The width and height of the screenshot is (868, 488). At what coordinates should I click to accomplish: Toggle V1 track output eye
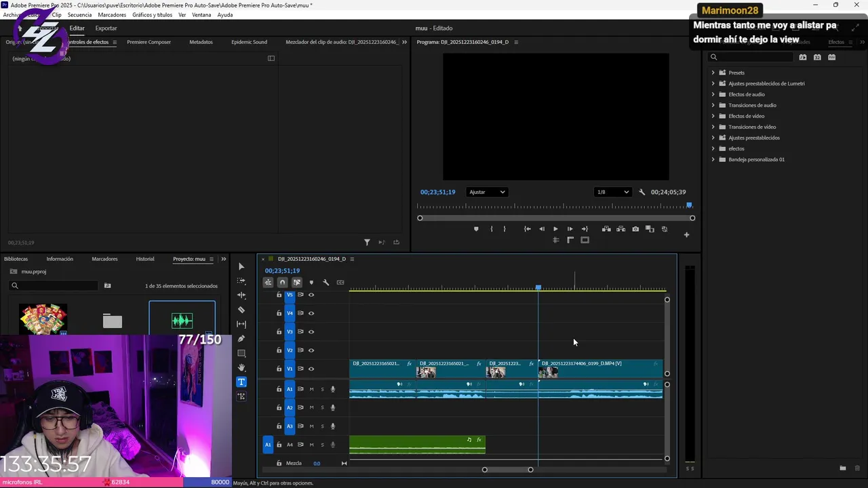click(311, 369)
